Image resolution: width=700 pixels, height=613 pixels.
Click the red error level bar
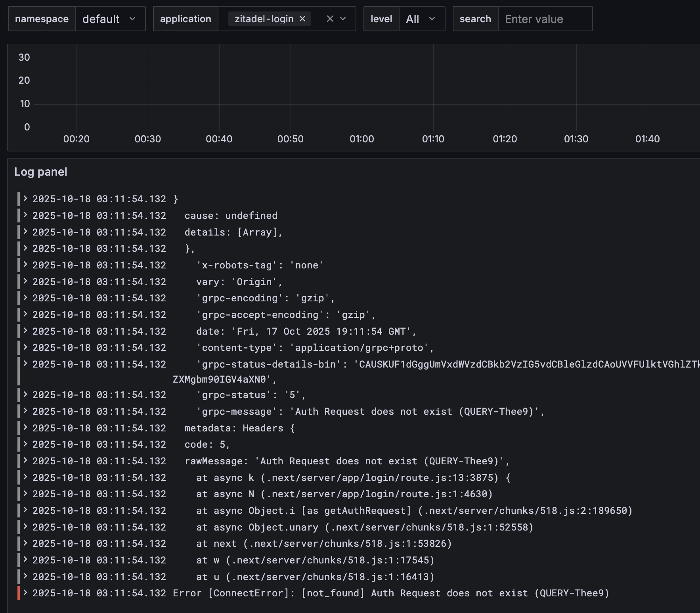19,593
